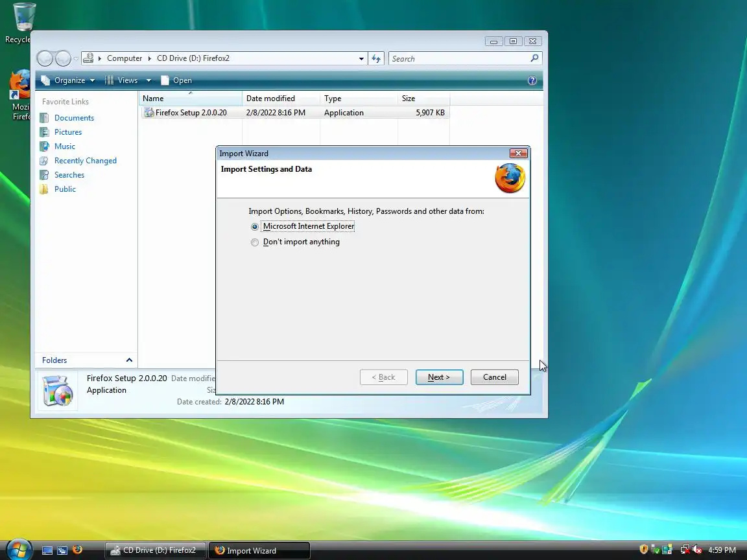Click the Documents folder icon

44,118
